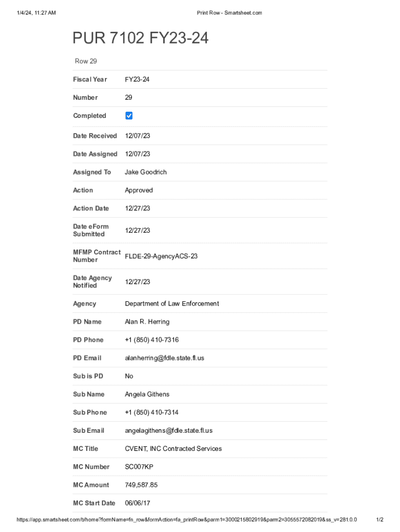
Task: Click the Smartsheet URL in the footer
Action: [x=186, y=520]
